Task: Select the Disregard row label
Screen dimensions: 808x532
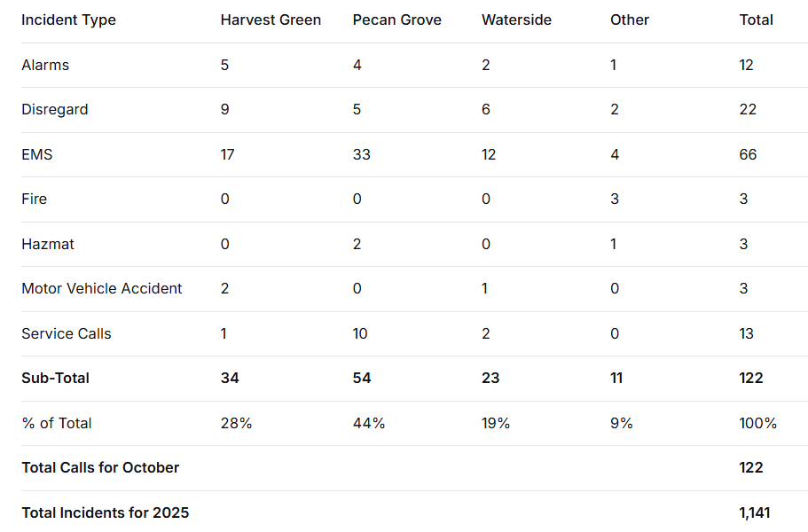Action: coord(55,110)
